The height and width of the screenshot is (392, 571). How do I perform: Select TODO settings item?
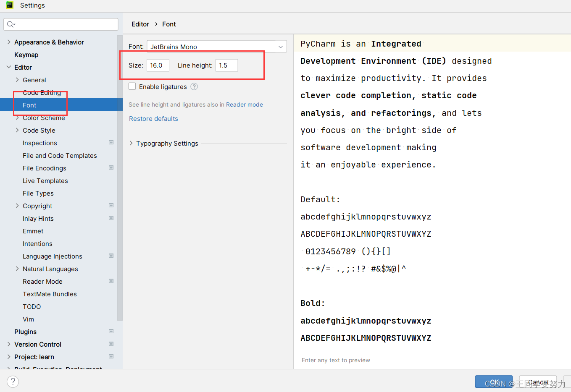pyautogui.click(x=32, y=306)
